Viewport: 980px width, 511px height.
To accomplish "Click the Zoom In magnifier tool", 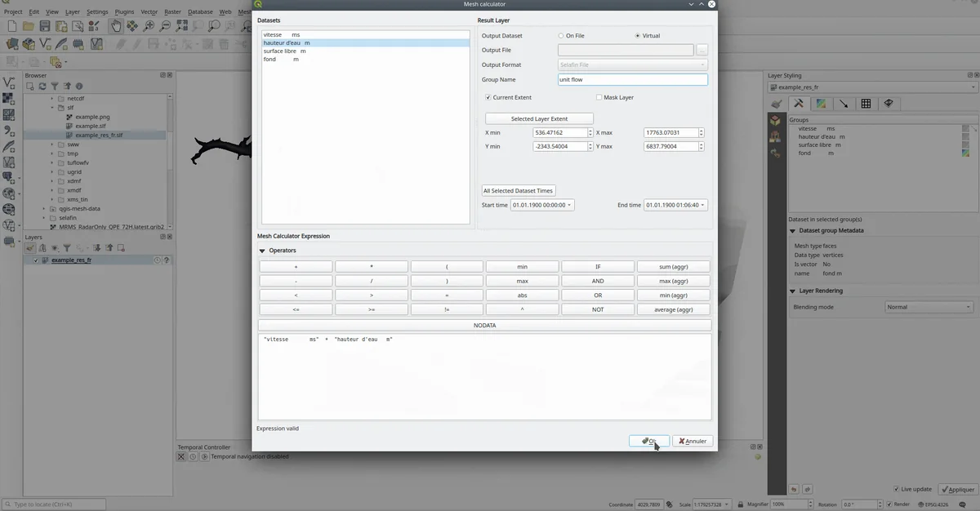I will [x=149, y=26].
